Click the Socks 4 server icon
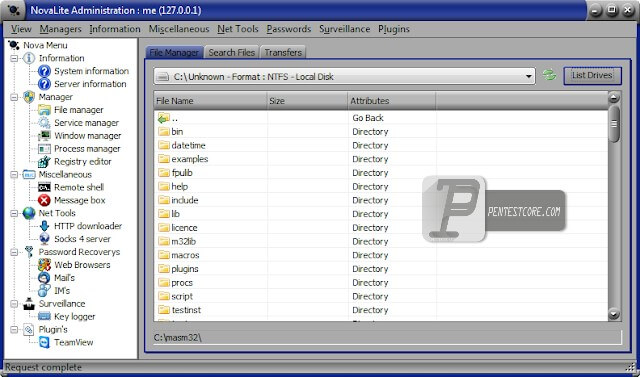The width and height of the screenshot is (640, 377). 44,239
